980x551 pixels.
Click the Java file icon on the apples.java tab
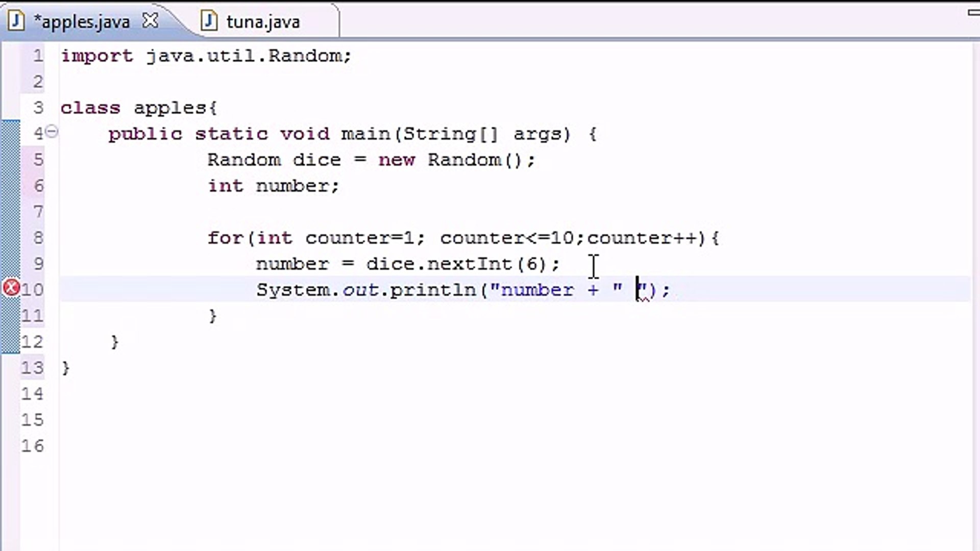16,21
